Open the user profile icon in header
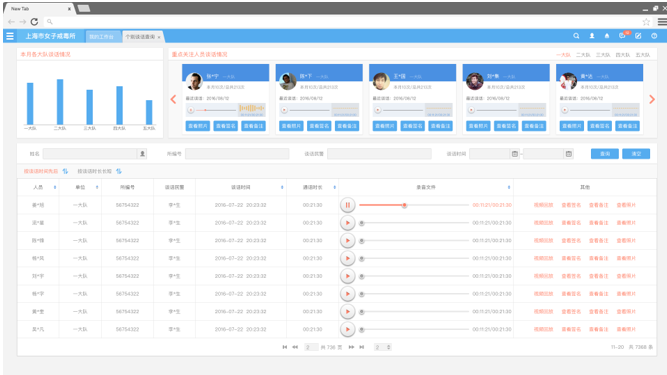The height and width of the screenshot is (375, 667). click(x=592, y=36)
